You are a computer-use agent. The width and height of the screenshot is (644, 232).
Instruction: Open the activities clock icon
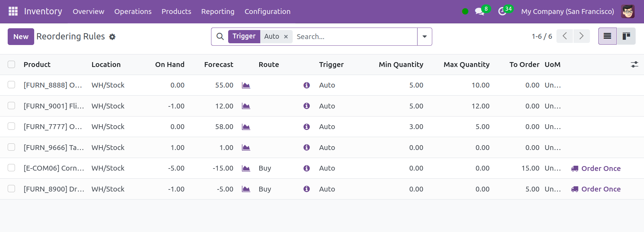(502, 12)
